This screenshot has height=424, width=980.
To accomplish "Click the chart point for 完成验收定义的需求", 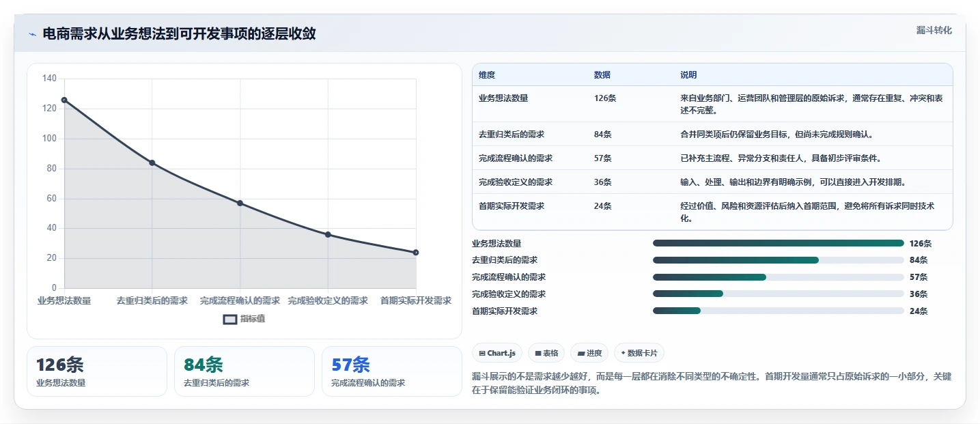I will point(328,234).
